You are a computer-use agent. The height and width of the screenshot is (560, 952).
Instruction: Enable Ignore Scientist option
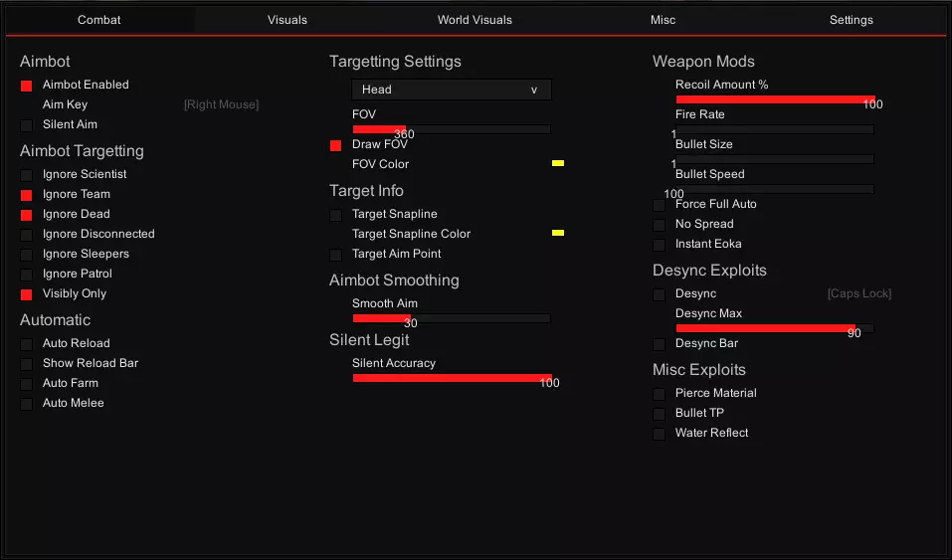[27, 175]
